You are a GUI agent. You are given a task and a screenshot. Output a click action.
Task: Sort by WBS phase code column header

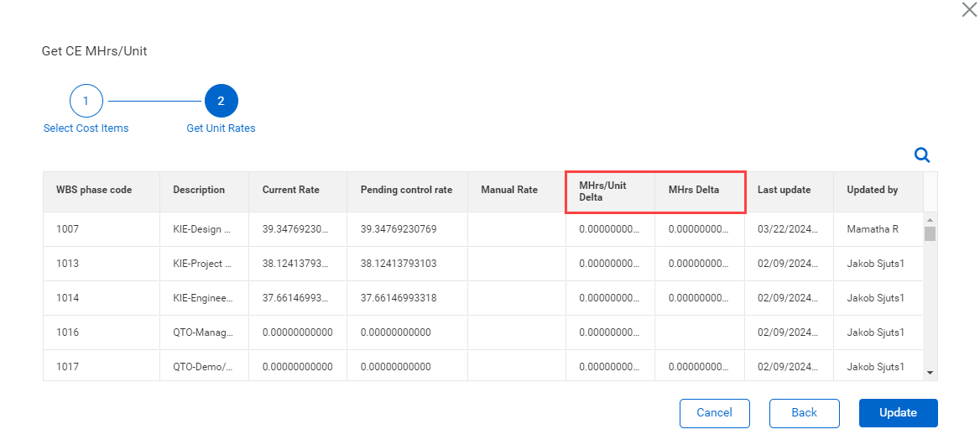(94, 190)
